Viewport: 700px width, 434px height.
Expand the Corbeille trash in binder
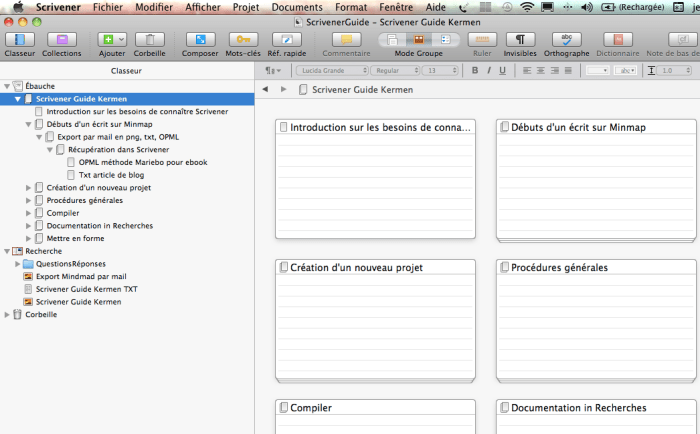coord(7,315)
